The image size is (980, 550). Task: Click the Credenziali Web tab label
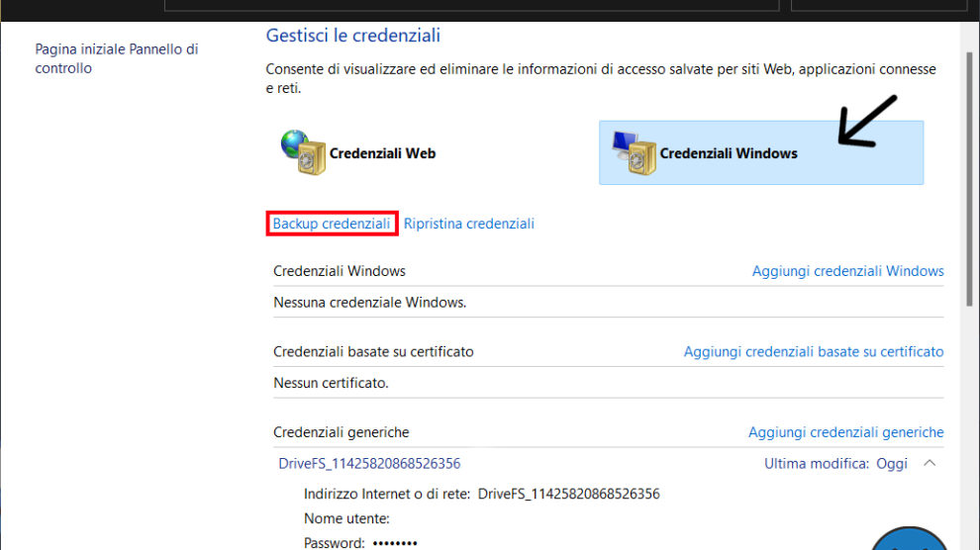tap(382, 153)
